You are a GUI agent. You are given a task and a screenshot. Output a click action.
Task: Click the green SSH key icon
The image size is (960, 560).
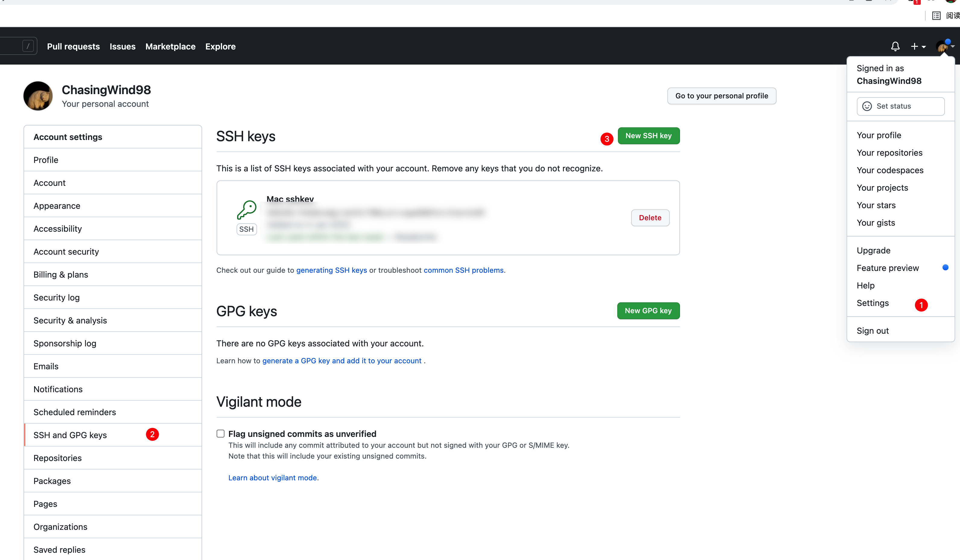[x=246, y=210]
